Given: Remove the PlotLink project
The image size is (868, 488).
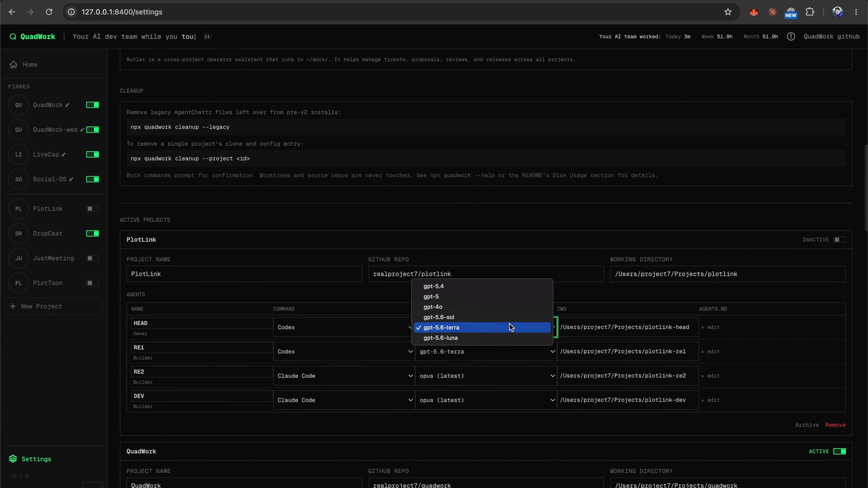Looking at the screenshot, I should pyautogui.click(x=835, y=425).
